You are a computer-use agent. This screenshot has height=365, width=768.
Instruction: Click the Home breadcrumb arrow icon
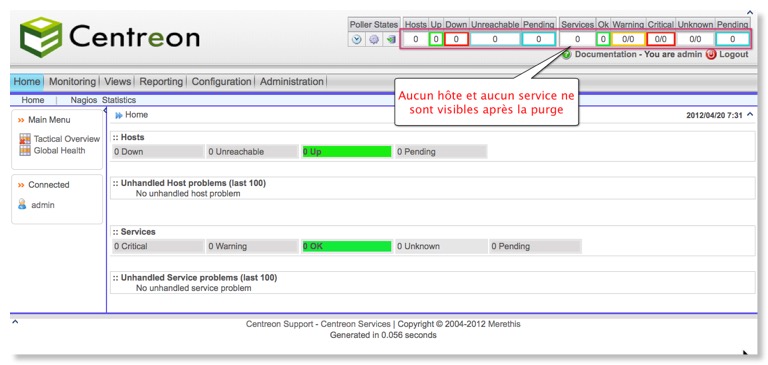[119, 116]
